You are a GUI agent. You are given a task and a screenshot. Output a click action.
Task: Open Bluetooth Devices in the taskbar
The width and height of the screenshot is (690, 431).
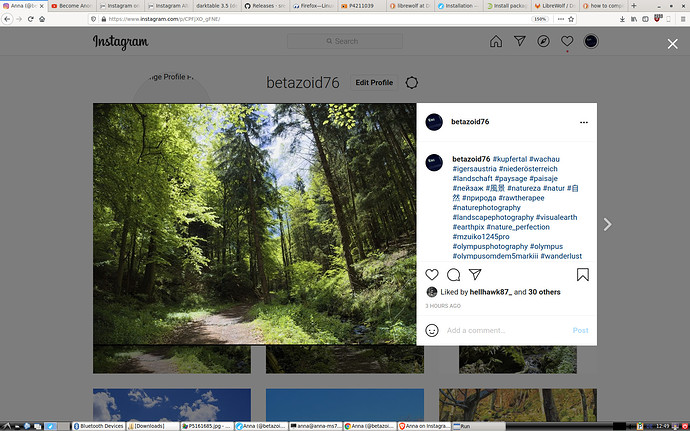point(102,425)
